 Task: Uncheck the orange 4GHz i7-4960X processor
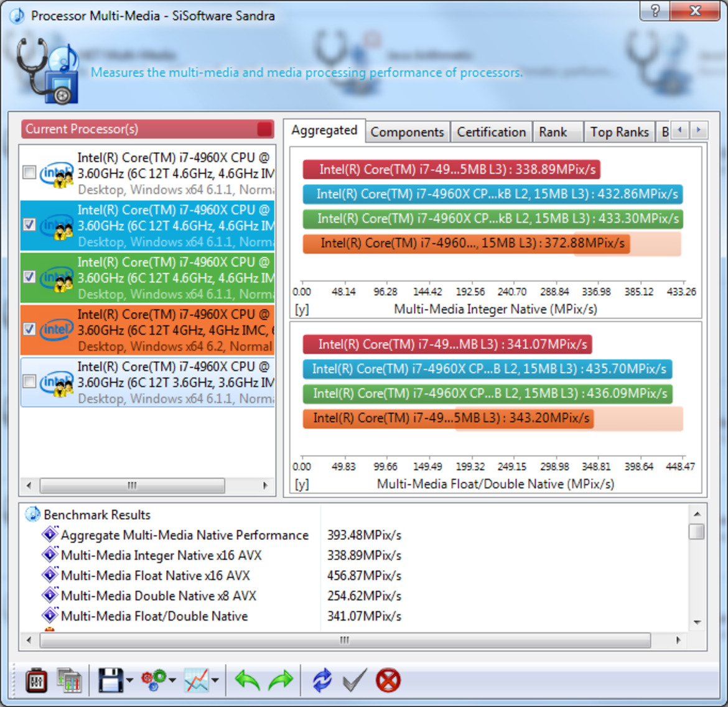pyautogui.click(x=29, y=330)
